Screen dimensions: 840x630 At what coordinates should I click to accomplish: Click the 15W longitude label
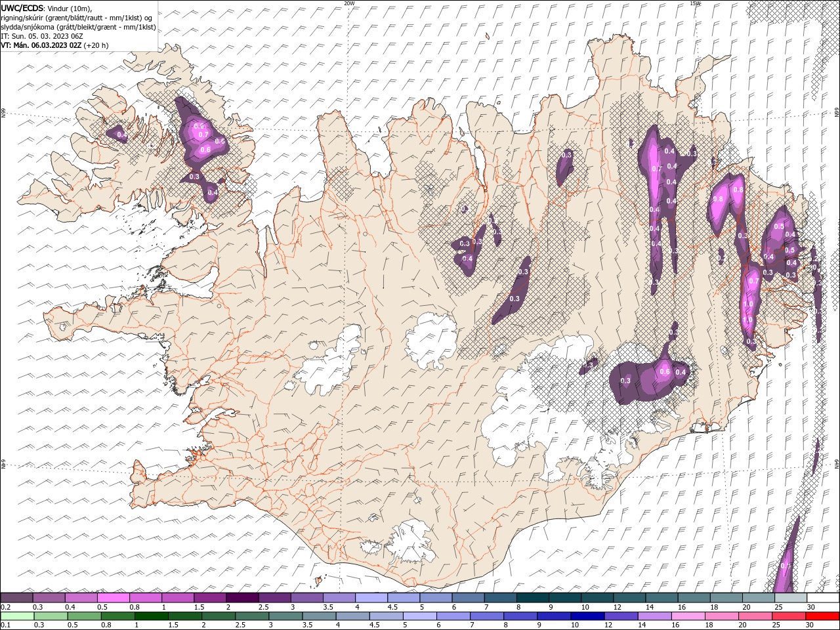pyautogui.click(x=695, y=3)
